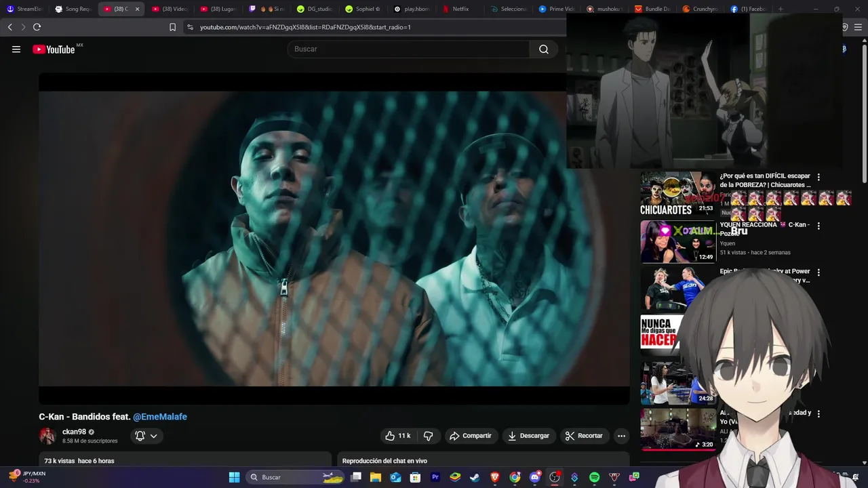The width and height of the screenshot is (868, 488).
Task: Open options for Chicuarotes video suggestion
Action: (818, 177)
